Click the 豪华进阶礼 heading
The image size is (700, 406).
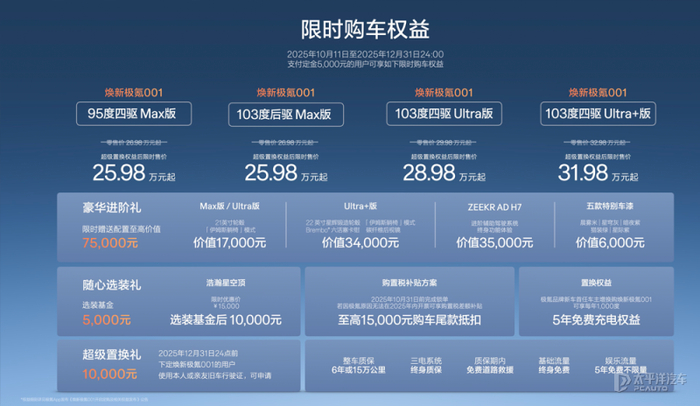pyautogui.click(x=112, y=208)
